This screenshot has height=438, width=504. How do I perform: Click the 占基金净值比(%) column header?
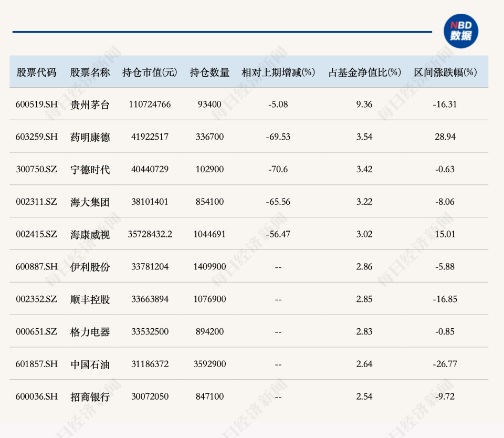tap(364, 72)
